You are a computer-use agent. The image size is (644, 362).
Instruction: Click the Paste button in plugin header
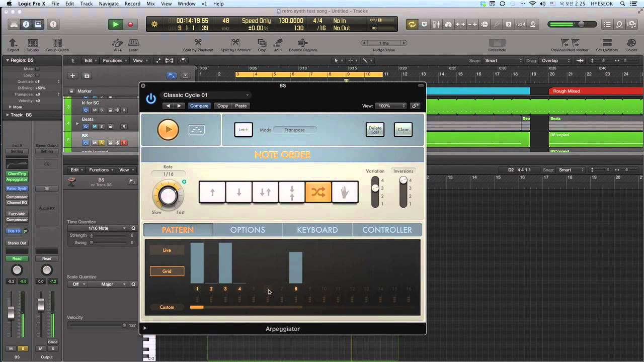(241, 106)
